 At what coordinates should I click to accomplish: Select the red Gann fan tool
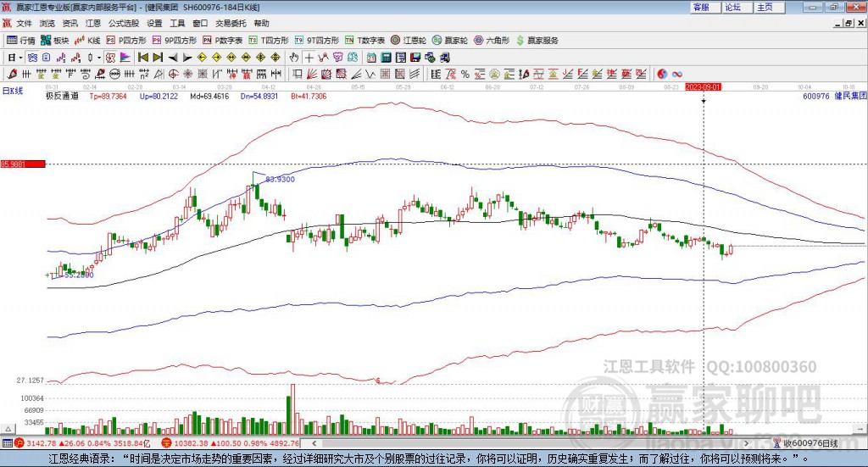tap(312, 74)
